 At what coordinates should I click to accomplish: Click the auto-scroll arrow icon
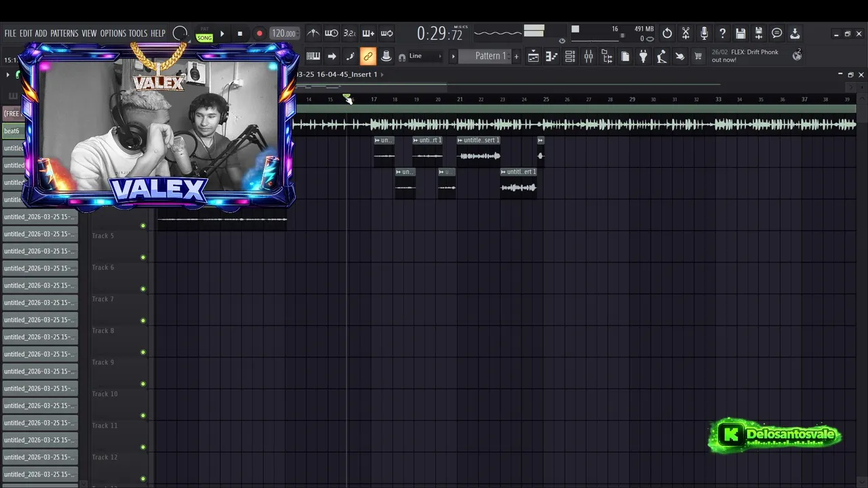point(332,56)
